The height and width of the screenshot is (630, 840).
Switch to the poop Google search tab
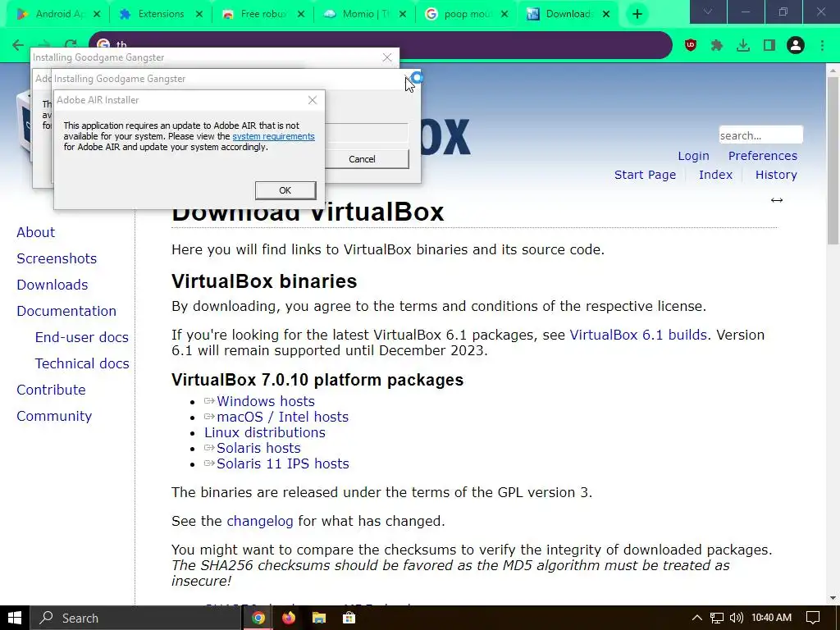tap(466, 14)
